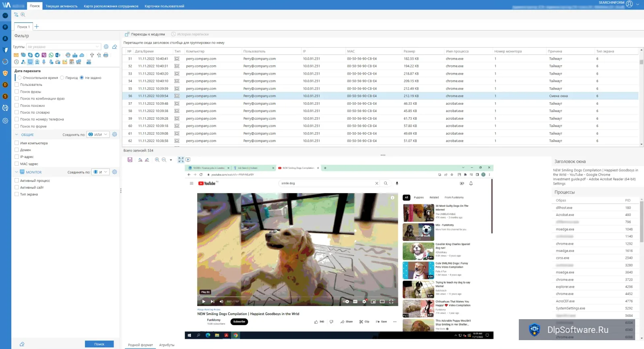Zoom in on the captured screenshot
644x349 pixels.
pos(157,160)
